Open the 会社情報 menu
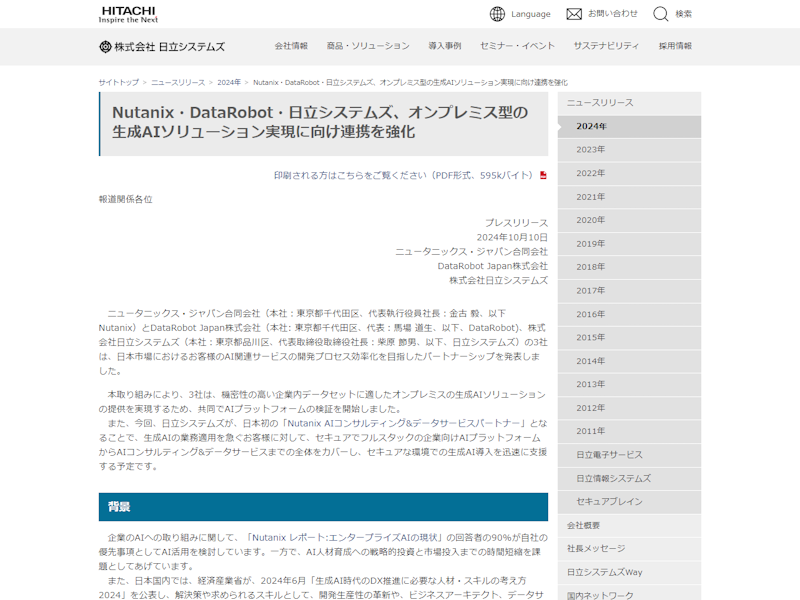 tap(291, 46)
